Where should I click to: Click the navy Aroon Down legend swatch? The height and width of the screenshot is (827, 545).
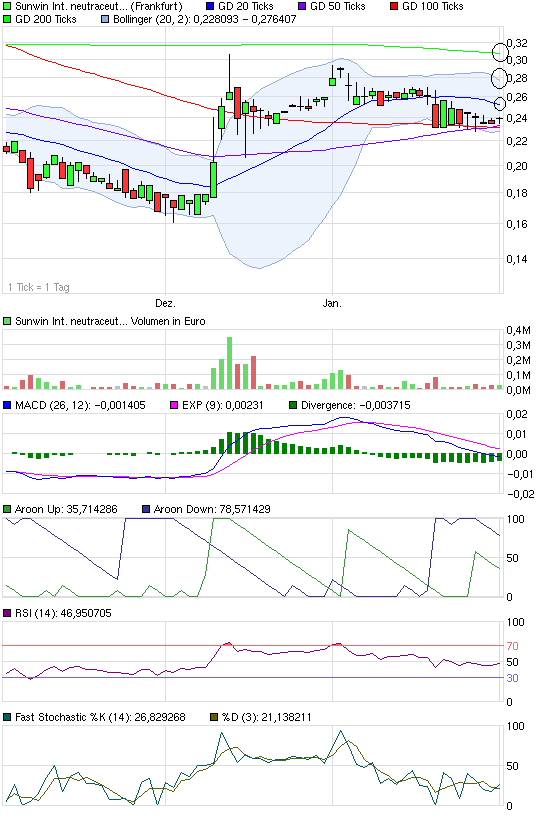tap(146, 509)
